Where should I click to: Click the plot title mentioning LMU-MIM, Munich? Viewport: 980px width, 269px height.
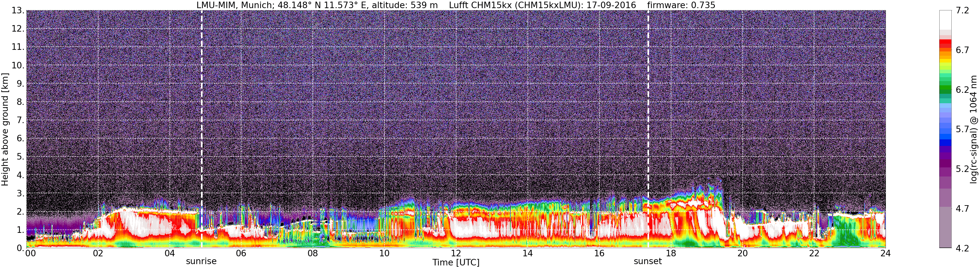pos(456,5)
